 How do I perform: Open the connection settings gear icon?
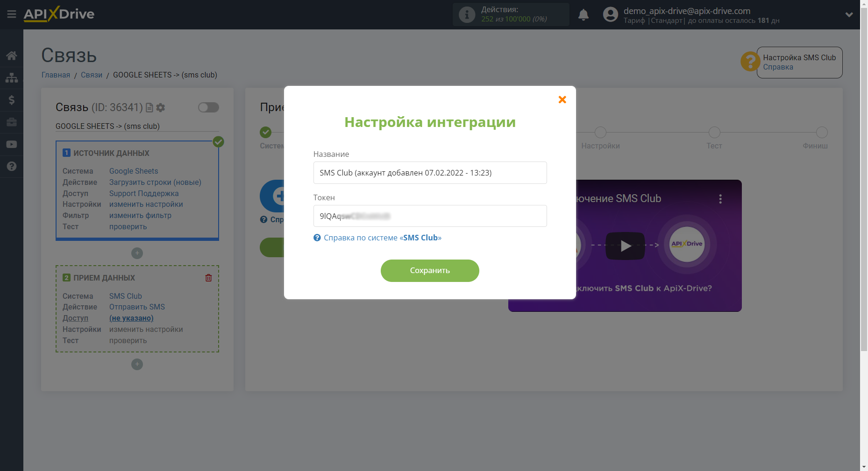coord(161,108)
